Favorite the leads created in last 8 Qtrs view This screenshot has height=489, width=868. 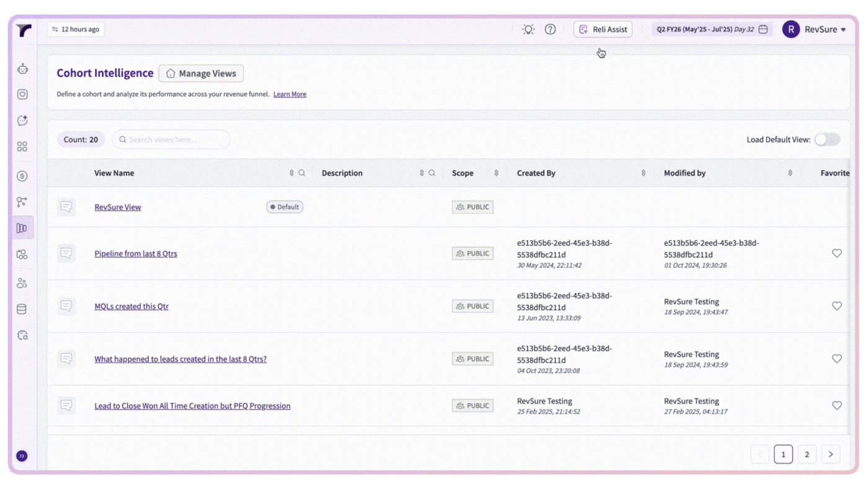837,359
